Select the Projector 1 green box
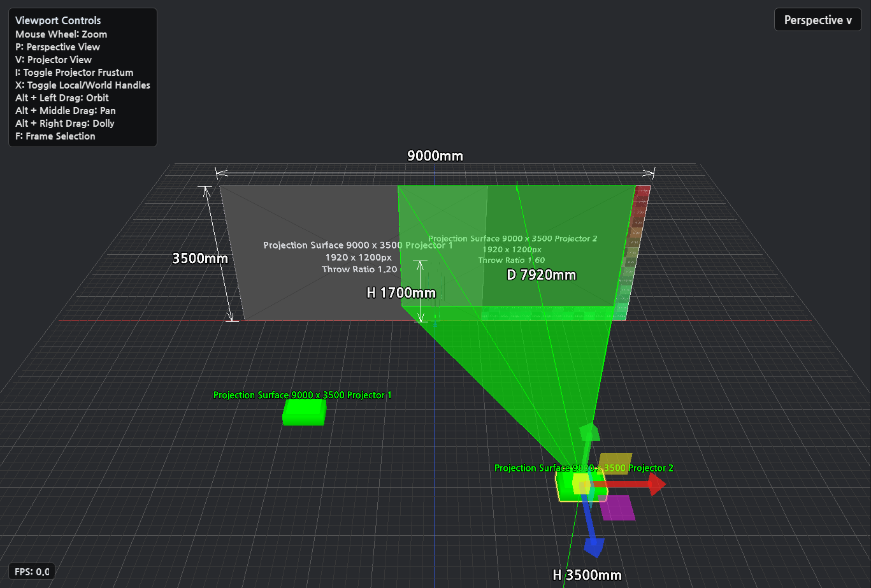 pyautogui.click(x=304, y=412)
